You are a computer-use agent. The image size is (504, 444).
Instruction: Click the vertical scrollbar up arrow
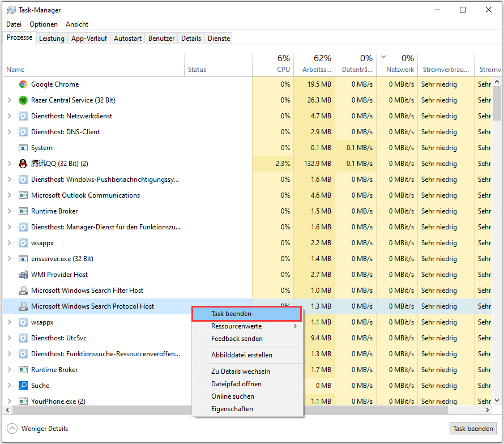point(497,82)
